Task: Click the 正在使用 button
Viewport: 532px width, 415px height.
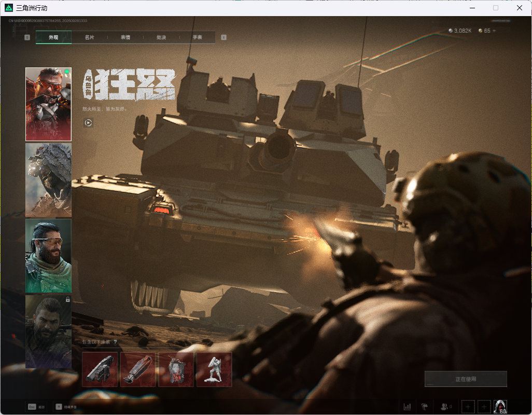Action: (466, 379)
